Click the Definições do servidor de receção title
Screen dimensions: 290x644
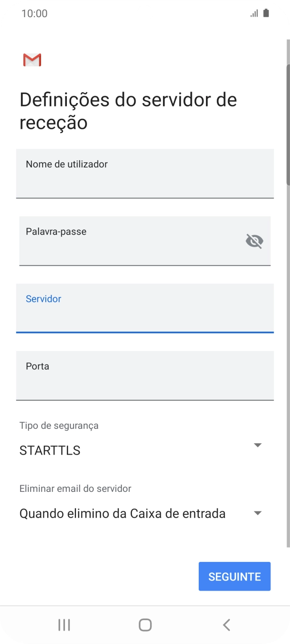point(128,110)
